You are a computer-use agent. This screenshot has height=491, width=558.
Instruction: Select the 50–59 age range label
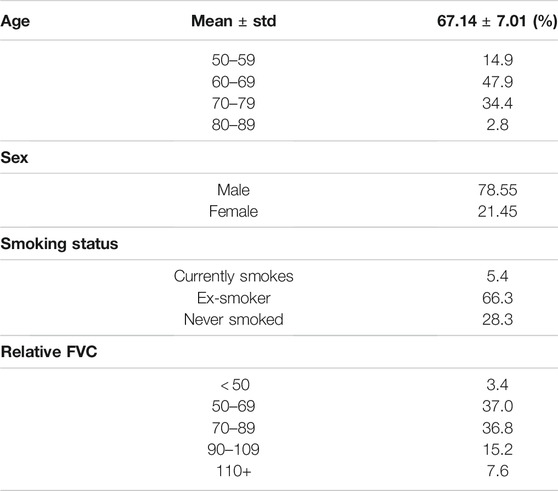(x=233, y=60)
